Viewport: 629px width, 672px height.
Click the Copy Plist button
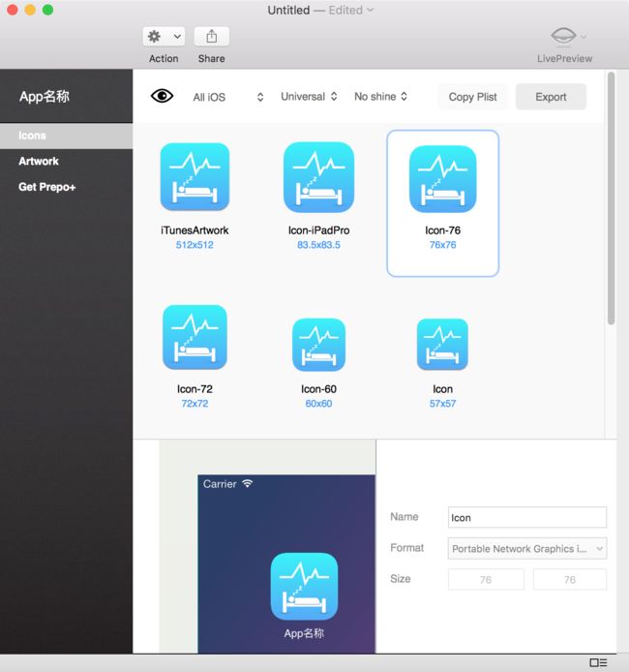click(472, 97)
